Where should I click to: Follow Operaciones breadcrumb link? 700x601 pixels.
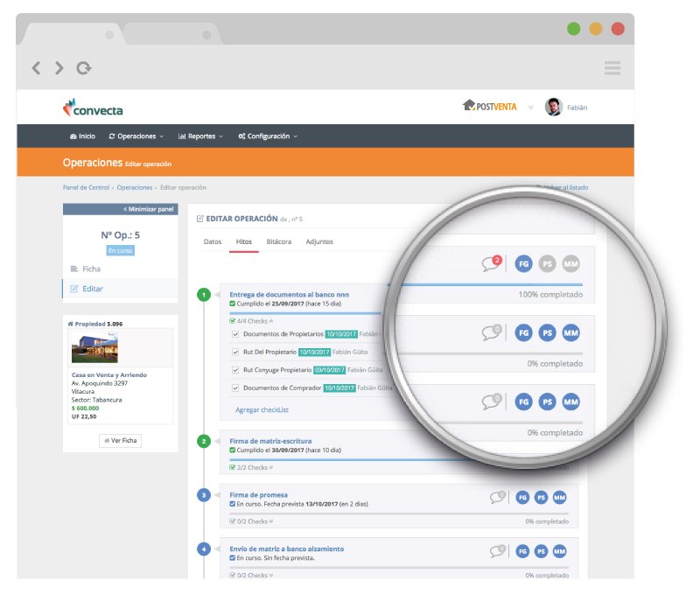point(135,187)
